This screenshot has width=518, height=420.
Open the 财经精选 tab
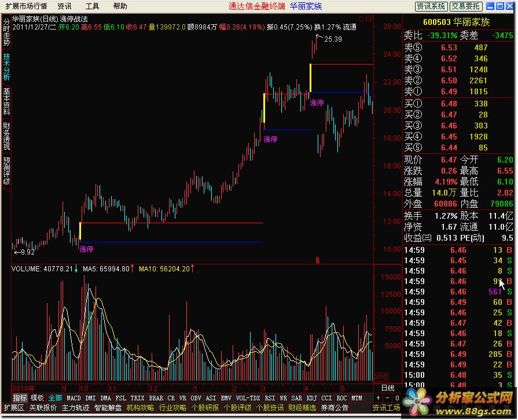click(x=302, y=408)
